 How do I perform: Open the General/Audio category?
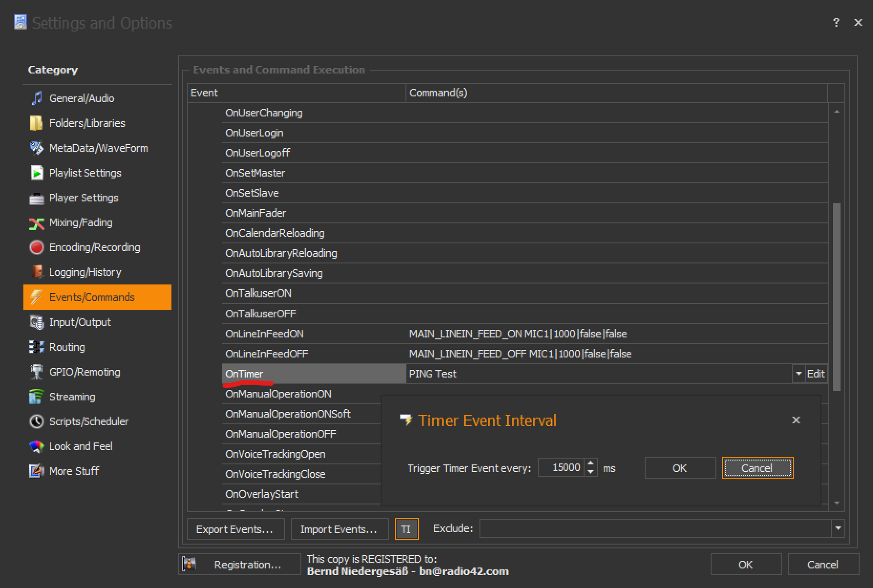(x=82, y=98)
